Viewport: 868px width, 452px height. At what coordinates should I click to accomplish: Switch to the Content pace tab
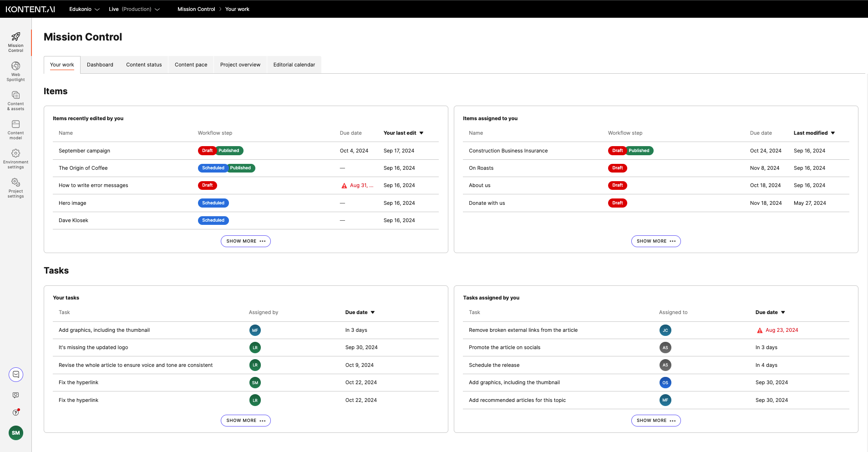click(x=191, y=65)
